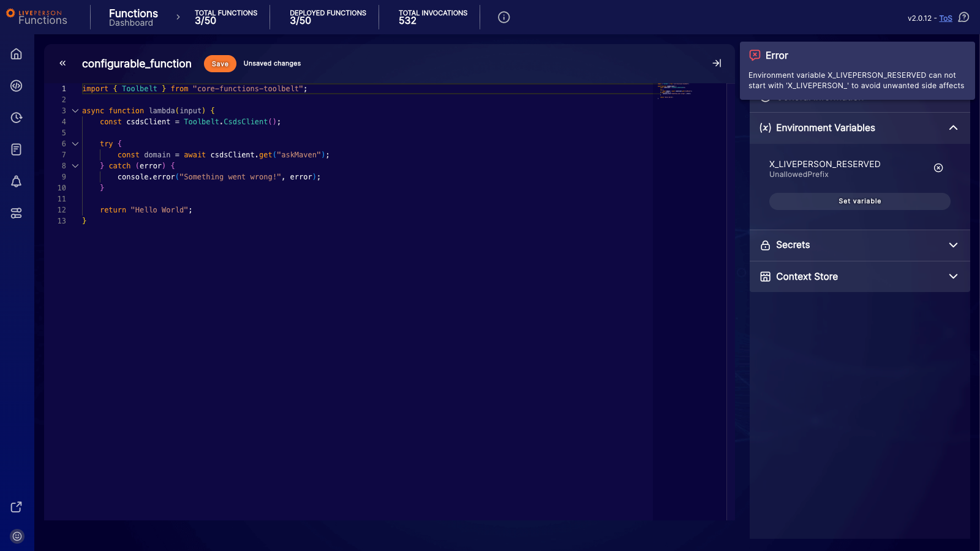Open the schedules clock sidebar icon
The height and width of the screenshot is (551, 980).
point(17,118)
